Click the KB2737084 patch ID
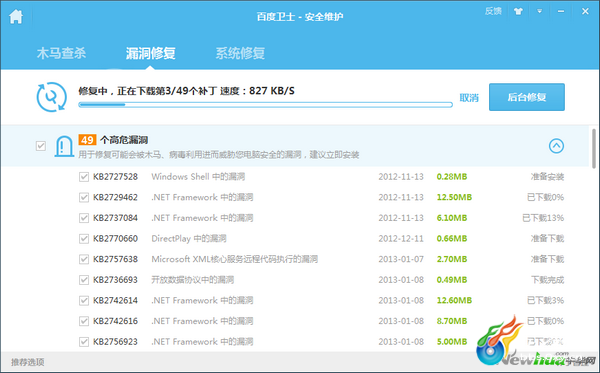 115,218
